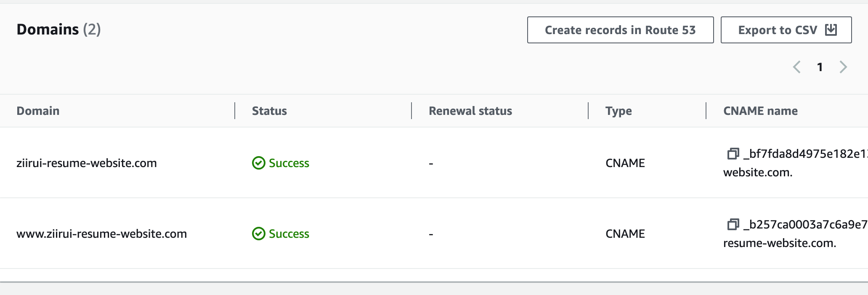Copy the CNAME name for ziirui-resume-website.com
This screenshot has height=295, width=868.
[733, 154]
